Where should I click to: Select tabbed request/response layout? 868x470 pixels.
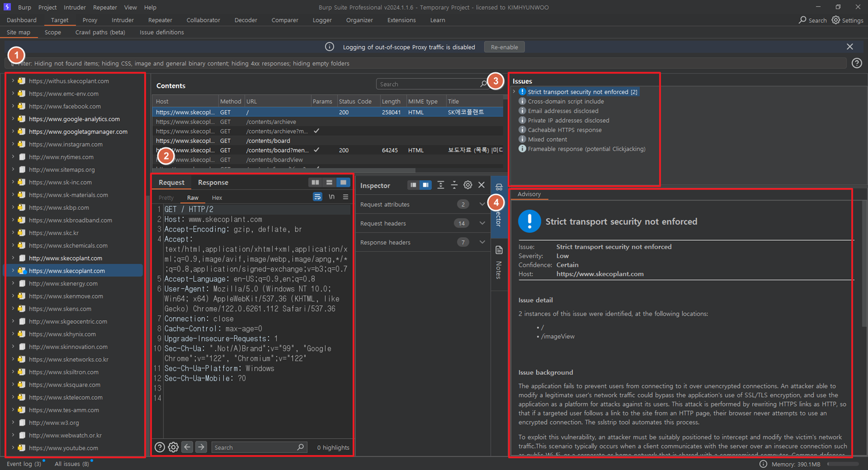click(343, 183)
